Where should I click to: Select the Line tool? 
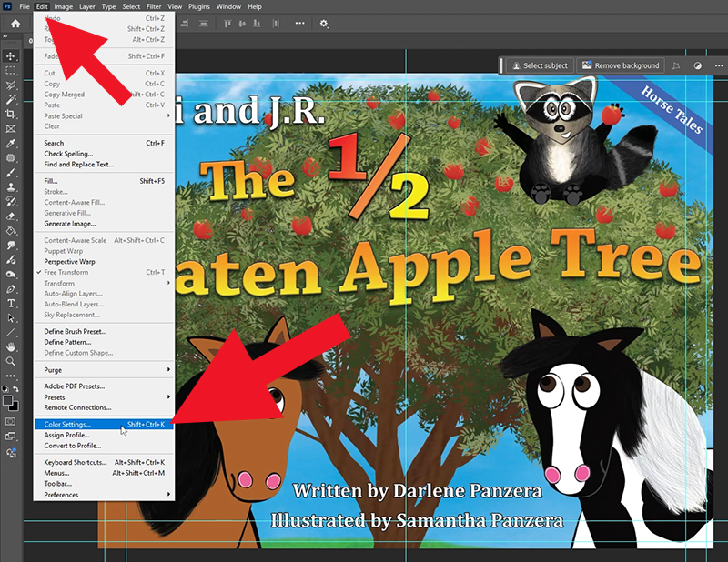(x=10, y=333)
